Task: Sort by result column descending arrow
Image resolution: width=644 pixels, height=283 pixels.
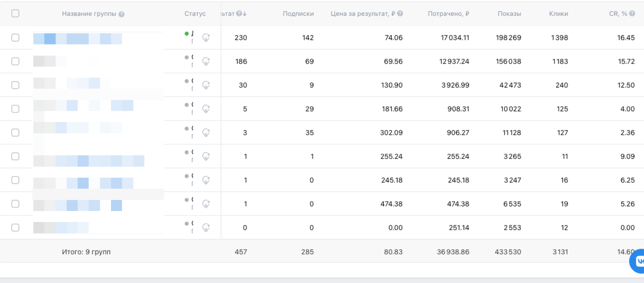Action: click(x=245, y=14)
